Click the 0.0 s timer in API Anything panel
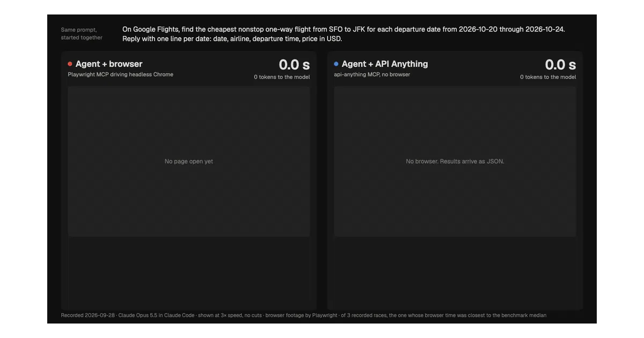644x338 pixels. [560, 65]
